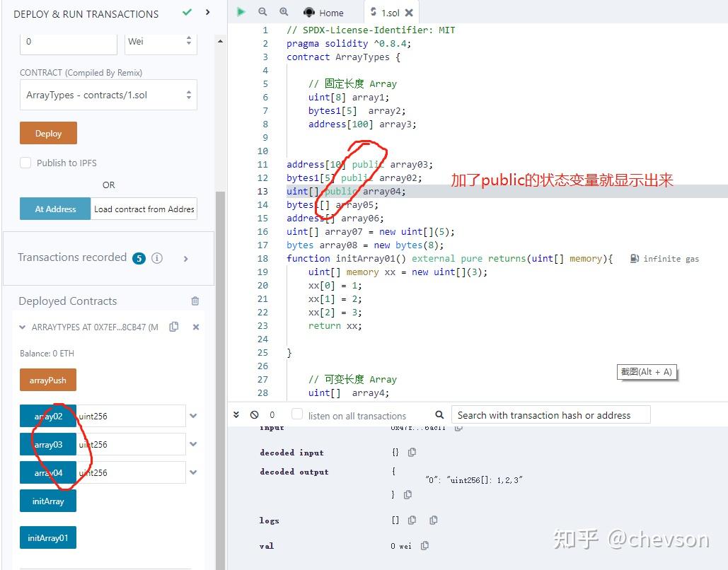Zoom out the editor font

tap(262, 12)
